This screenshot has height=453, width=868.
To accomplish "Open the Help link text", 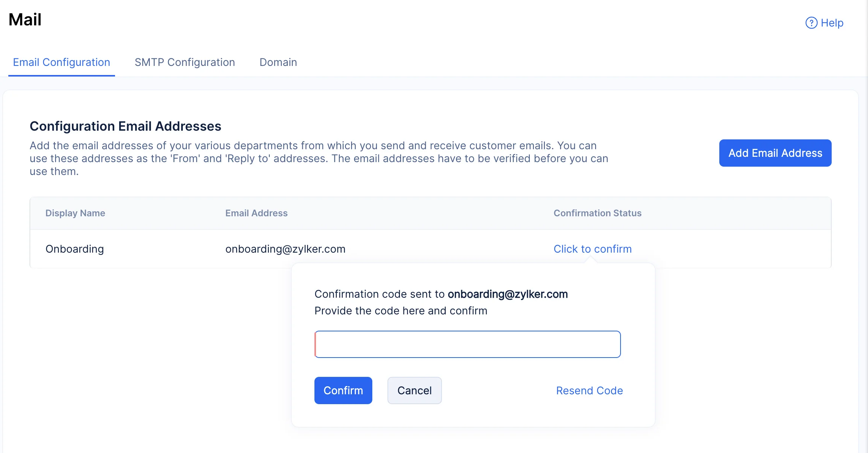I will pyautogui.click(x=832, y=23).
